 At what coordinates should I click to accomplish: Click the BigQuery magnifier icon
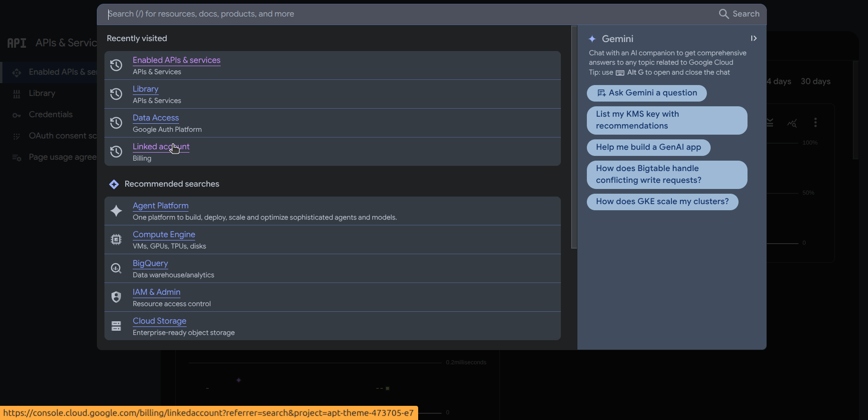[x=116, y=268]
